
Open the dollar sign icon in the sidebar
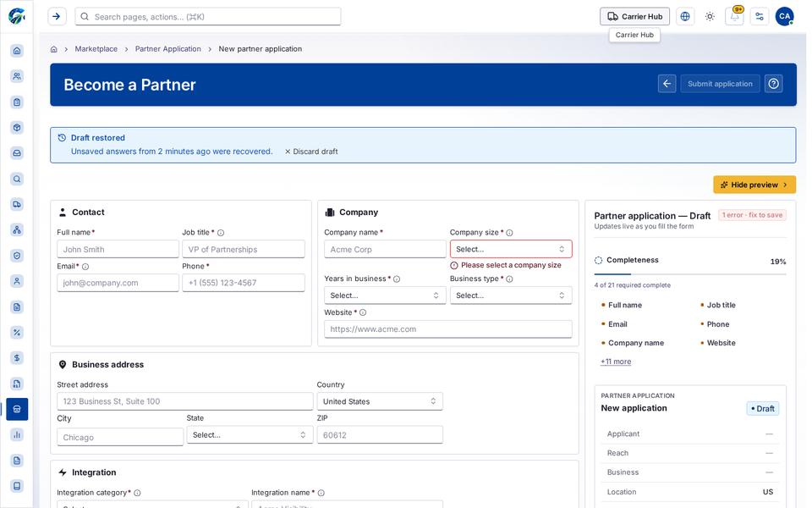point(17,357)
